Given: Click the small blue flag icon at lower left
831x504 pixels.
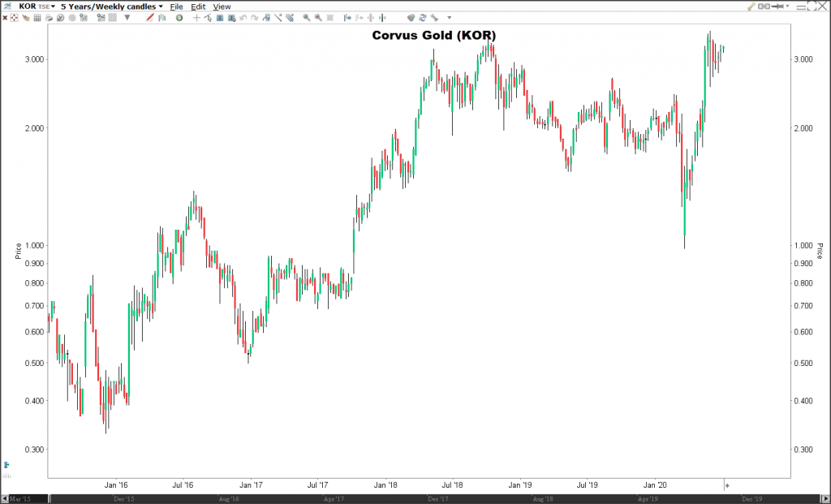Looking at the screenshot, I should (6, 465).
